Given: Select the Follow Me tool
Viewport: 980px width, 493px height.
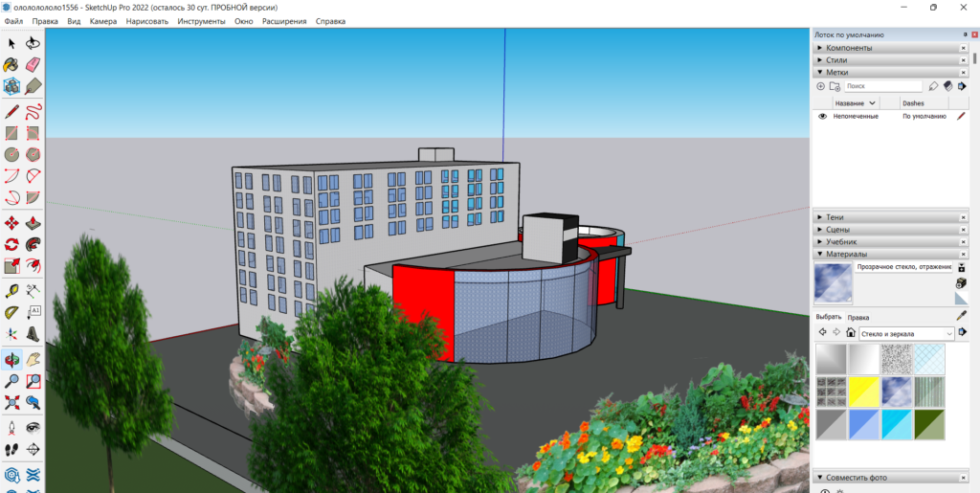Looking at the screenshot, I should point(33,244).
